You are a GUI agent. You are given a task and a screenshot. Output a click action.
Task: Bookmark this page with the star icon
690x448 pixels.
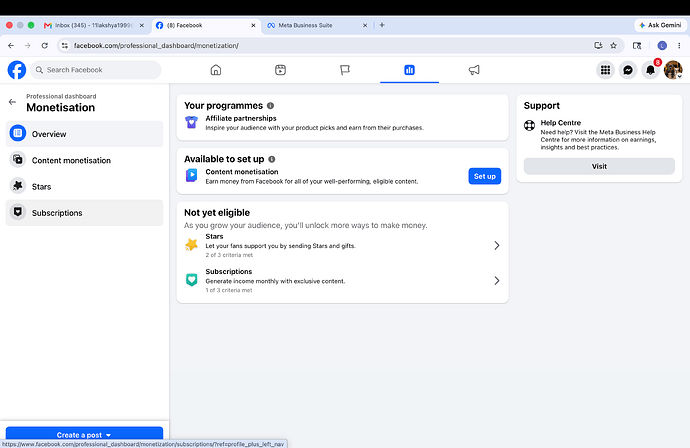pyautogui.click(x=613, y=45)
